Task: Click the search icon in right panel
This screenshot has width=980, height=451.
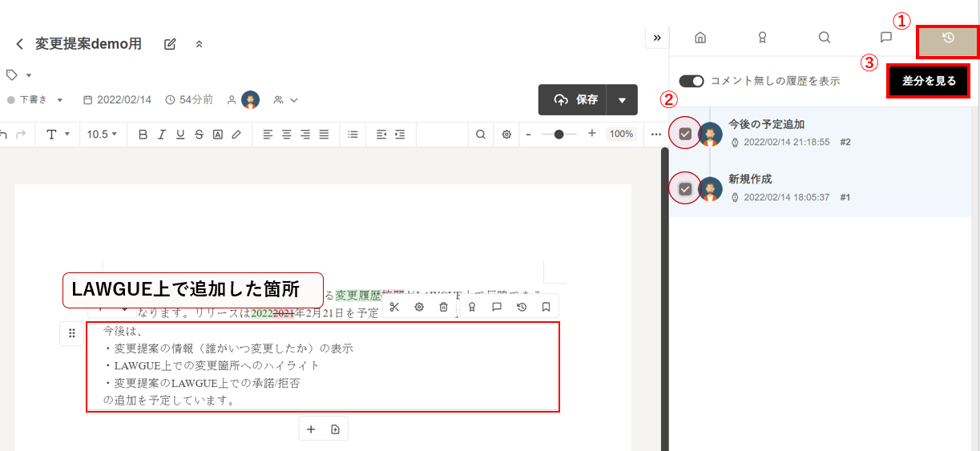Action: pos(824,38)
